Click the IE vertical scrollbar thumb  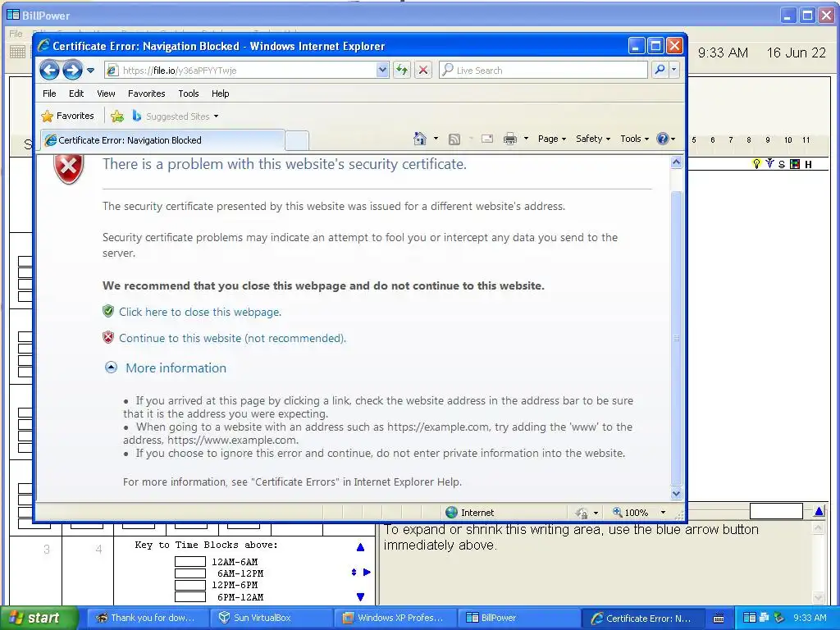676,337
